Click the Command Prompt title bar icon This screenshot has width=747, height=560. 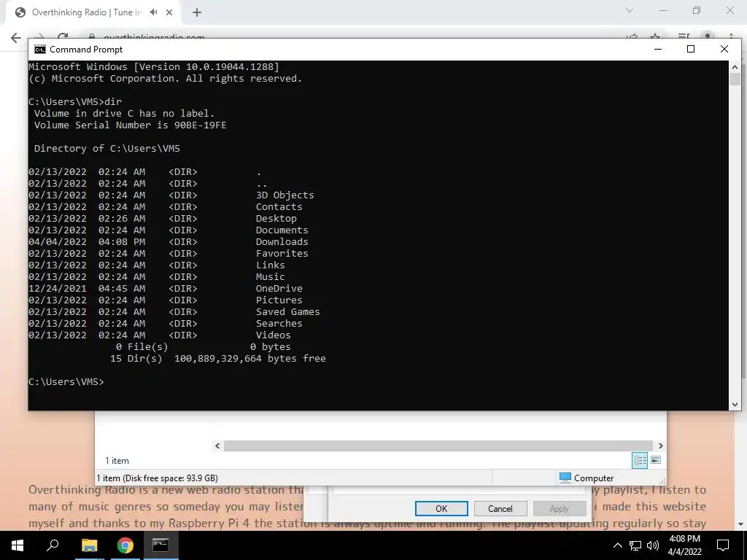pos(40,50)
